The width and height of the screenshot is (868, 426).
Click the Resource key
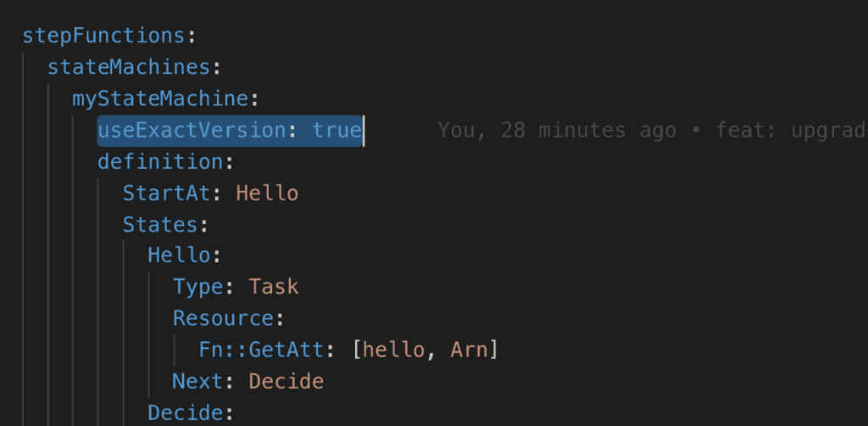click(222, 318)
